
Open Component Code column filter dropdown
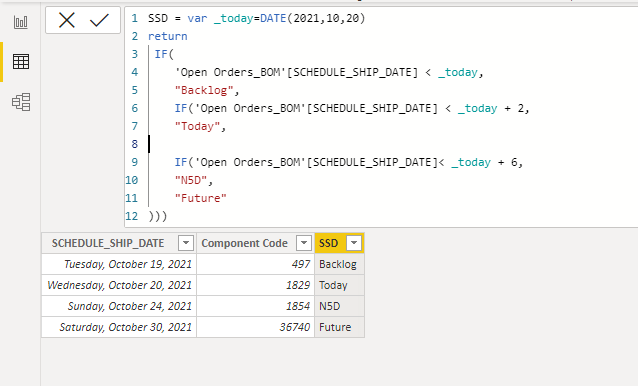(304, 243)
